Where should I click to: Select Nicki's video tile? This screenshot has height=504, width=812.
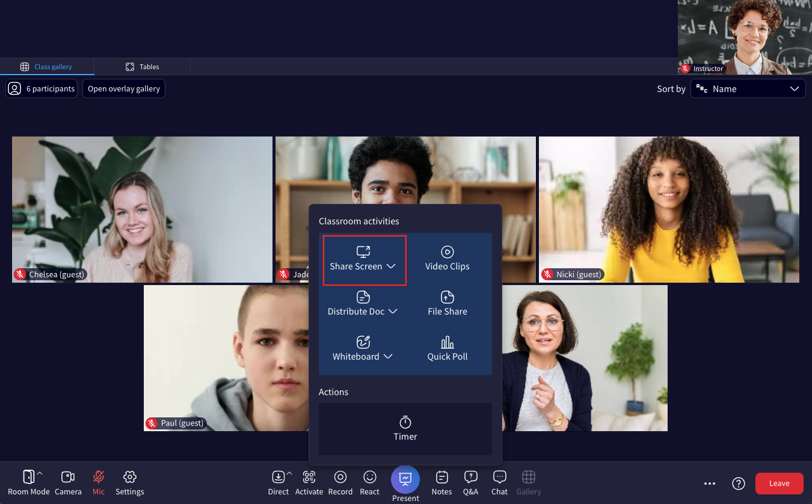[x=669, y=209]
